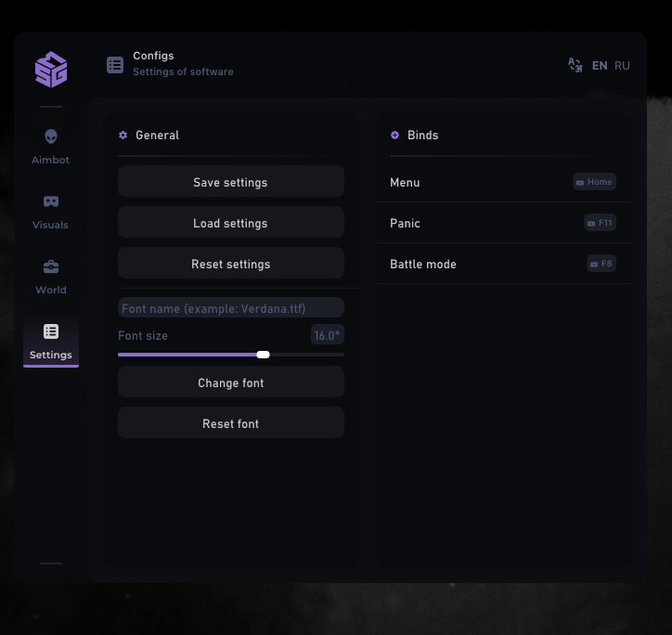Click the General section gear icon
The height and width of the screenshot is (635, 672).
pos(123,136)
